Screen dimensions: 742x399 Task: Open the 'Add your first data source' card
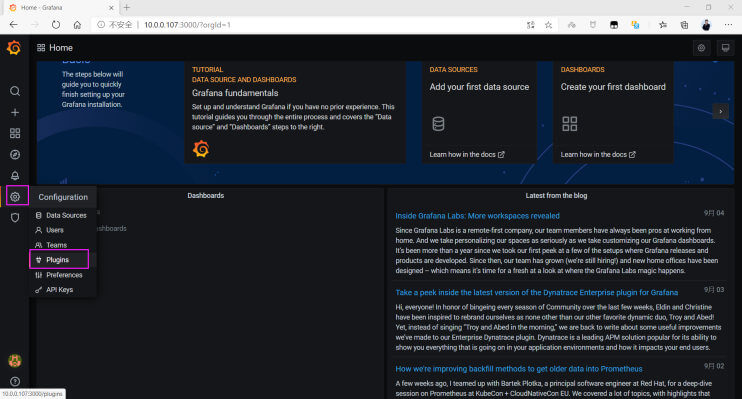479,112
